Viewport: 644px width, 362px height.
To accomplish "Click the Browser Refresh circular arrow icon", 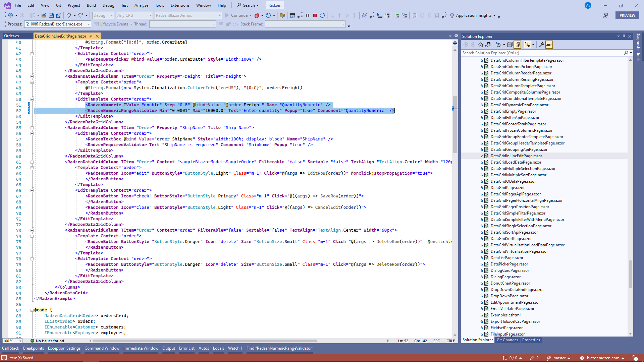I will (268, 15).
